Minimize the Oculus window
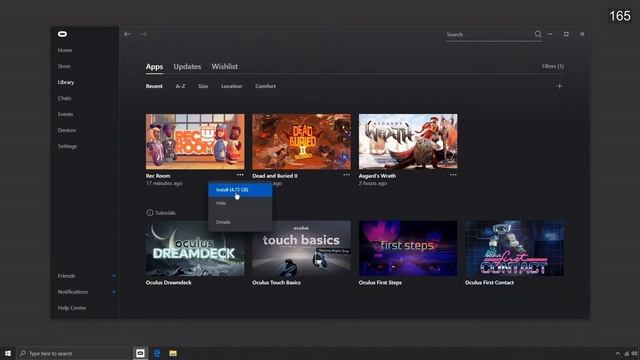Screen dimensions: 640x360 [x=550, y=34]
